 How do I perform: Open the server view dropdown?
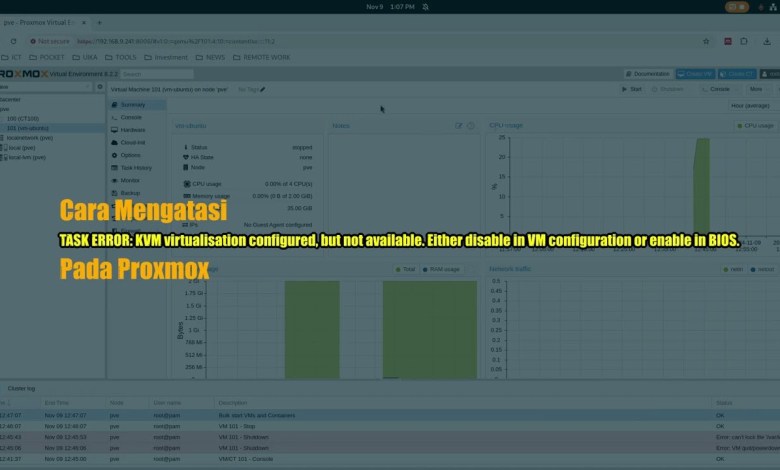coord(46,87)
